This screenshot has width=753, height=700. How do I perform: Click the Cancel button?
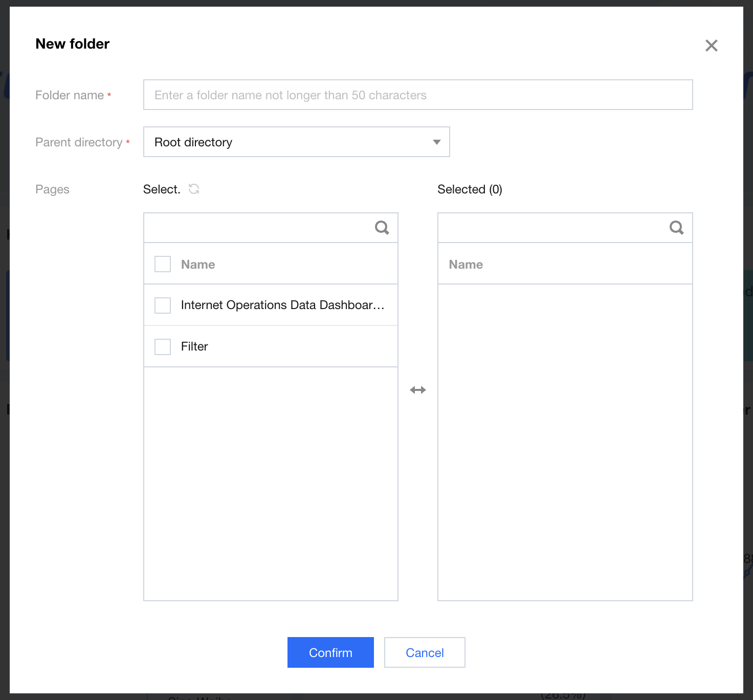point(425,652)
